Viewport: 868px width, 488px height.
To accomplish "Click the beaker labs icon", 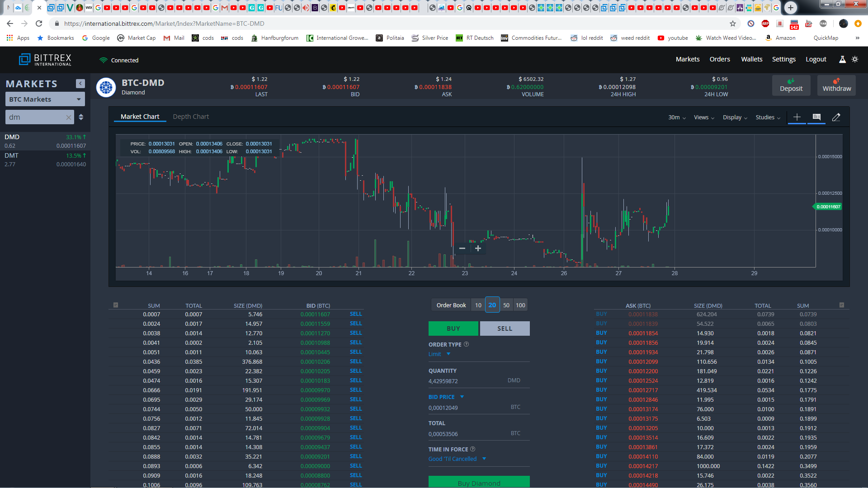I will [x=842, y=59].
